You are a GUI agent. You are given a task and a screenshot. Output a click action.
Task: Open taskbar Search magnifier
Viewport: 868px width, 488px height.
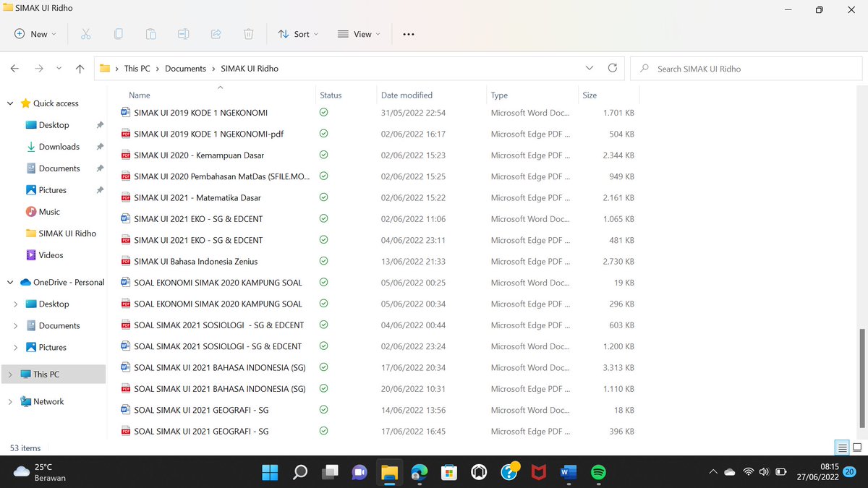tap(299, 472)
